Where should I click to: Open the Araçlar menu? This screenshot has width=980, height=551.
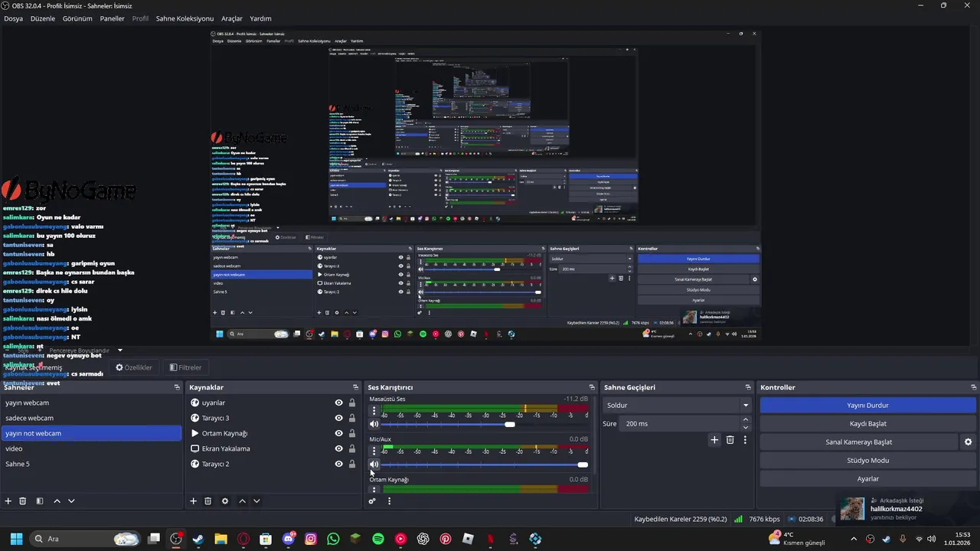232,18
